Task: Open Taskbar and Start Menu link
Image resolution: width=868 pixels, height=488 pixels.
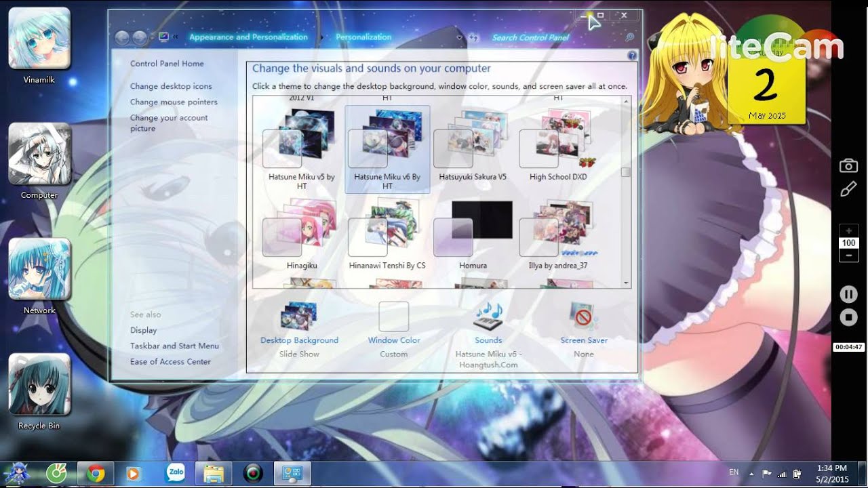Action: coord(174,346)
